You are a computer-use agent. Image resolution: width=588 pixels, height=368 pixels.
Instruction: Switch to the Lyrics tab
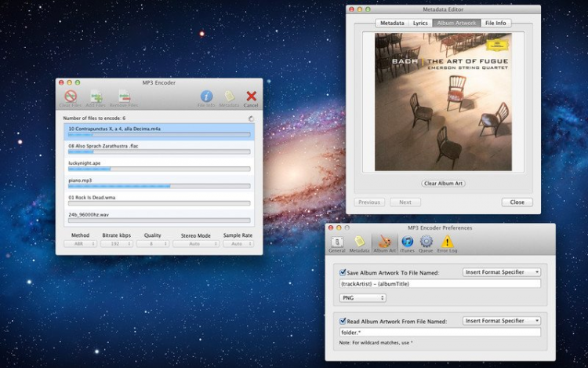point(420,24)
